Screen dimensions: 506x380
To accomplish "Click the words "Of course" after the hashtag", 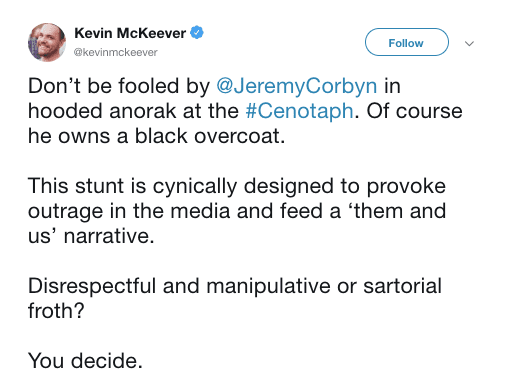I will click(414, 111).
